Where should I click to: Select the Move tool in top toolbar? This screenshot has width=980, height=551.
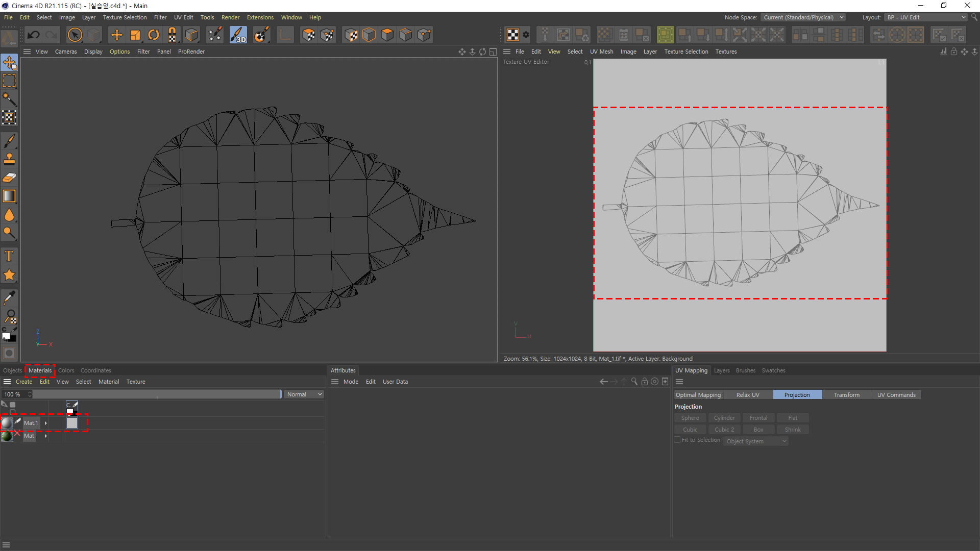[x=117, y=35]
